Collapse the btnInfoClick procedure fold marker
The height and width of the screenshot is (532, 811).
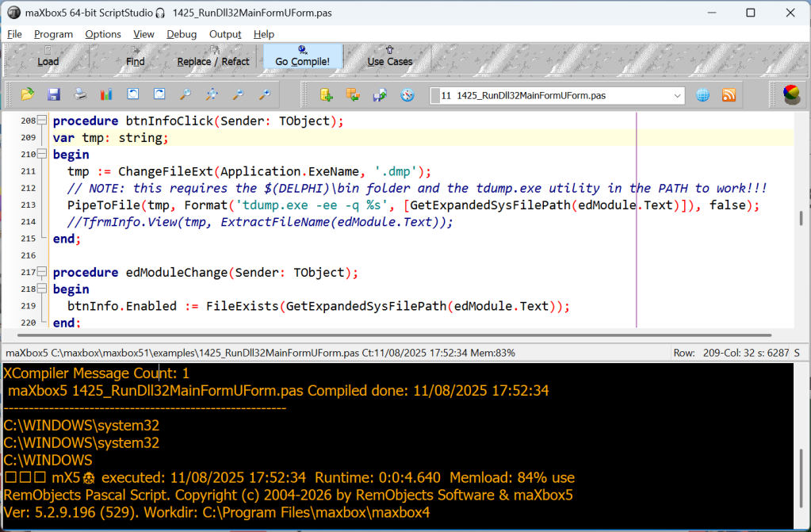pyautogui.click(x=42, y=121)
